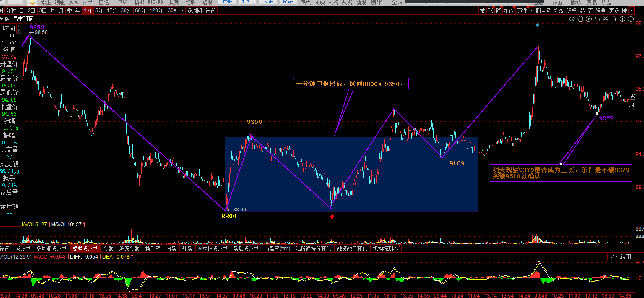Select the 市盈率(ttm) indicator tab
Image resolution: width=644 pixels, height=298 pixels.
277,248
